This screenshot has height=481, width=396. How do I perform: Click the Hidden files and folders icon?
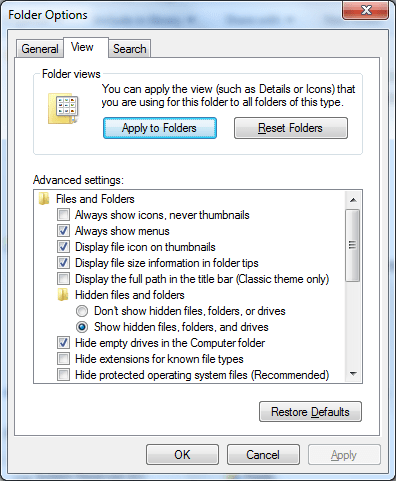(x=63, y=295)
